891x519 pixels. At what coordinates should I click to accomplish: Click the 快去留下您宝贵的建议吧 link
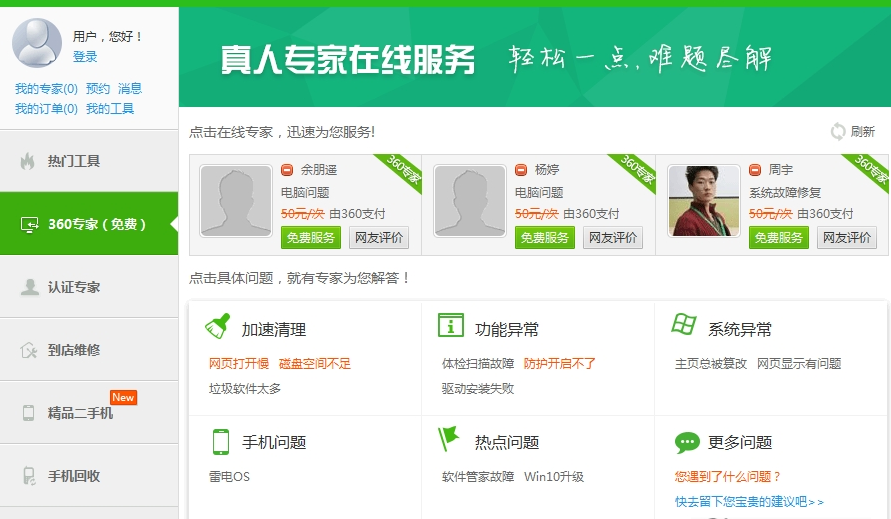click(749, 502)
